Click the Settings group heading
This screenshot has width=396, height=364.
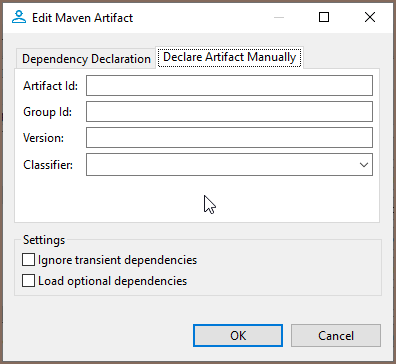point(44,240)
